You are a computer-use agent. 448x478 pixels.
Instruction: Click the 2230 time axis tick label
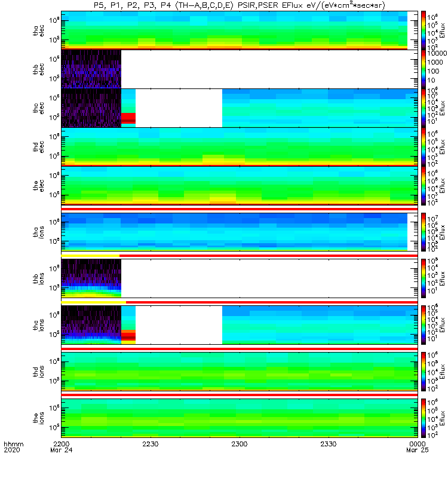coord(151,444)
